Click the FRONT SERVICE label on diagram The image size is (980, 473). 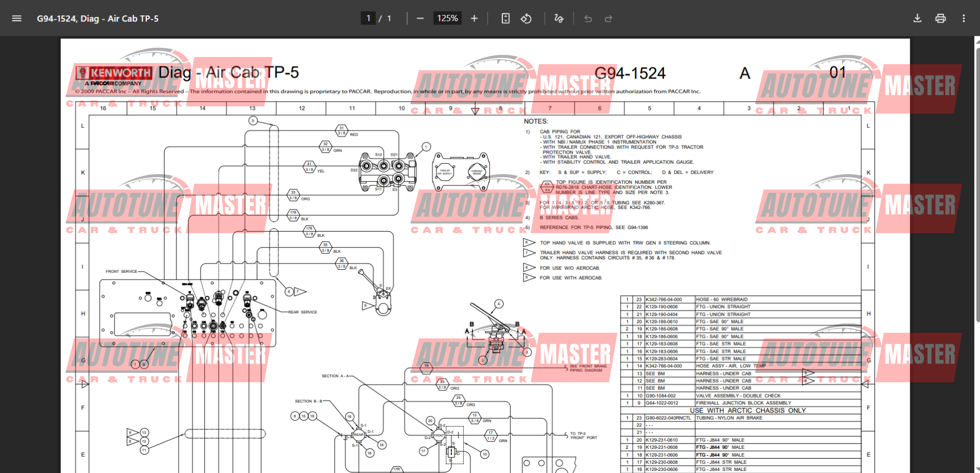tap(121, 271)
